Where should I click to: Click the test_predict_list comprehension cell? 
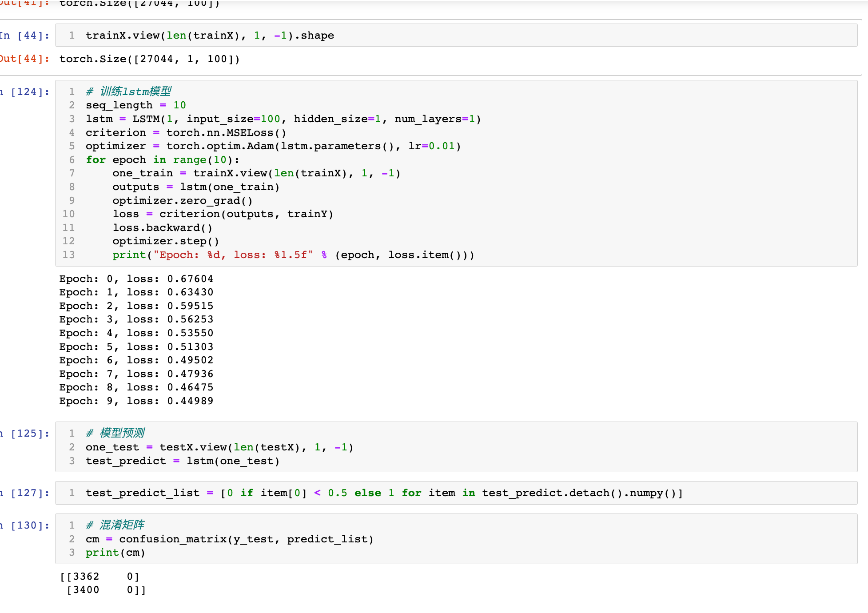click(x=384, y=493)
